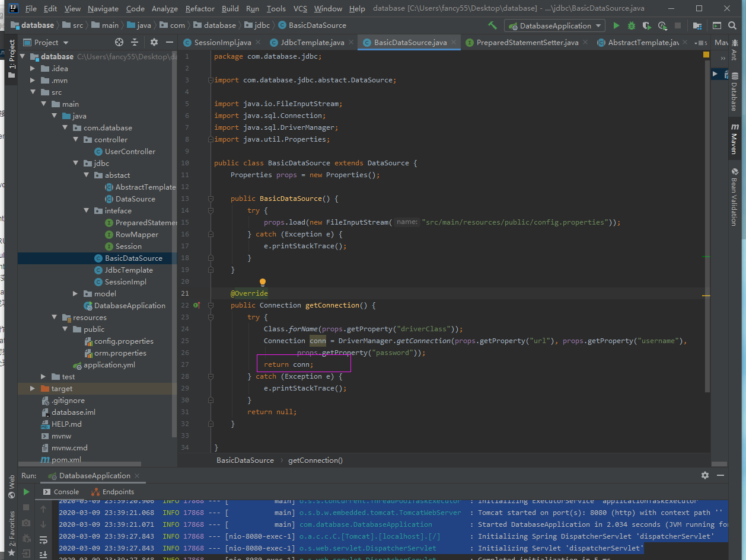The image size is (746, 560).
Task: Click the green Debug bug icon
Action: (x=632, y=25)
